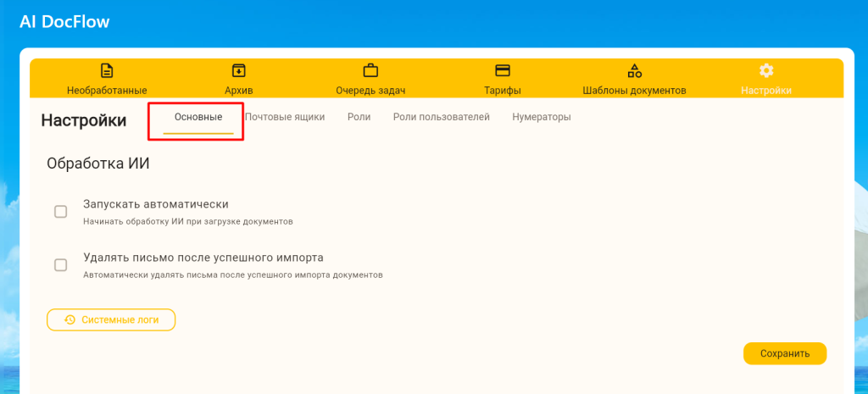Enable Запускать автоматически checkbox
868x394 pixels.
pyautogui.click(x=61, y=212)
